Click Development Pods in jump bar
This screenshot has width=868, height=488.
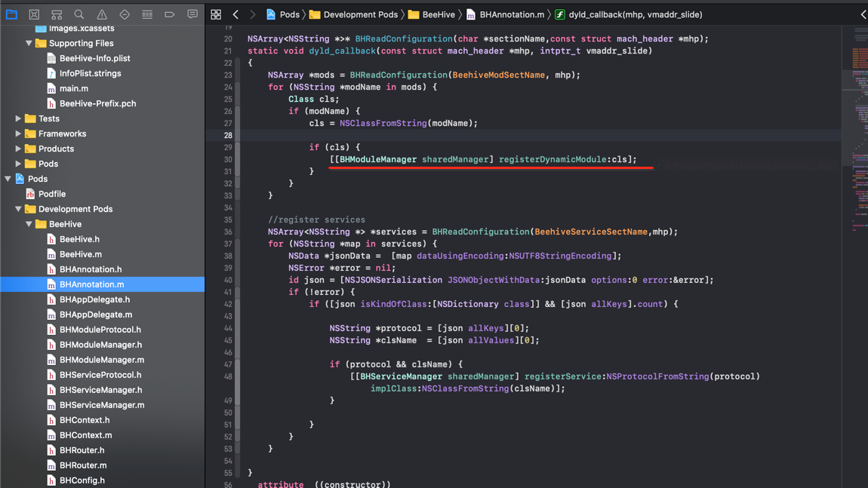354,14
